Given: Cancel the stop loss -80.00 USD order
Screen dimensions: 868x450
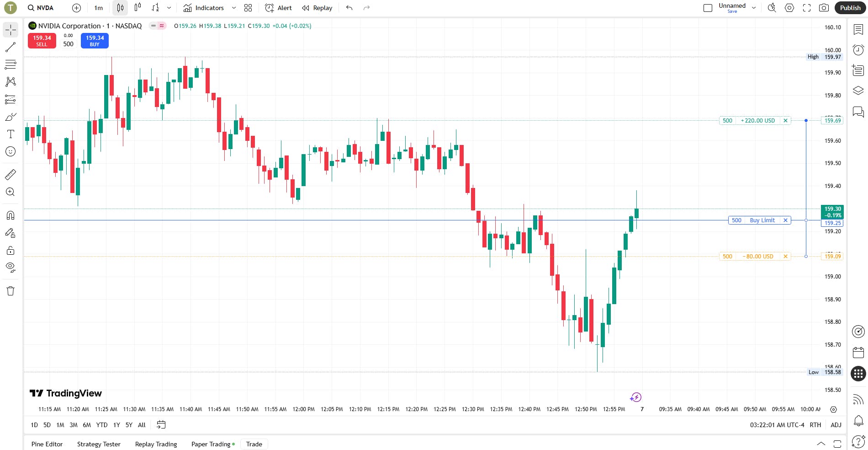Looking at the screenshot, I should click(785, 257).
